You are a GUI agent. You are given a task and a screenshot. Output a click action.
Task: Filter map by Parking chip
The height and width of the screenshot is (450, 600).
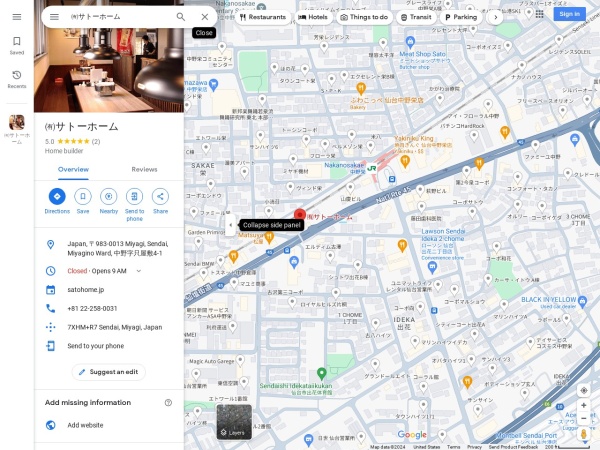(x=461, y=17)
